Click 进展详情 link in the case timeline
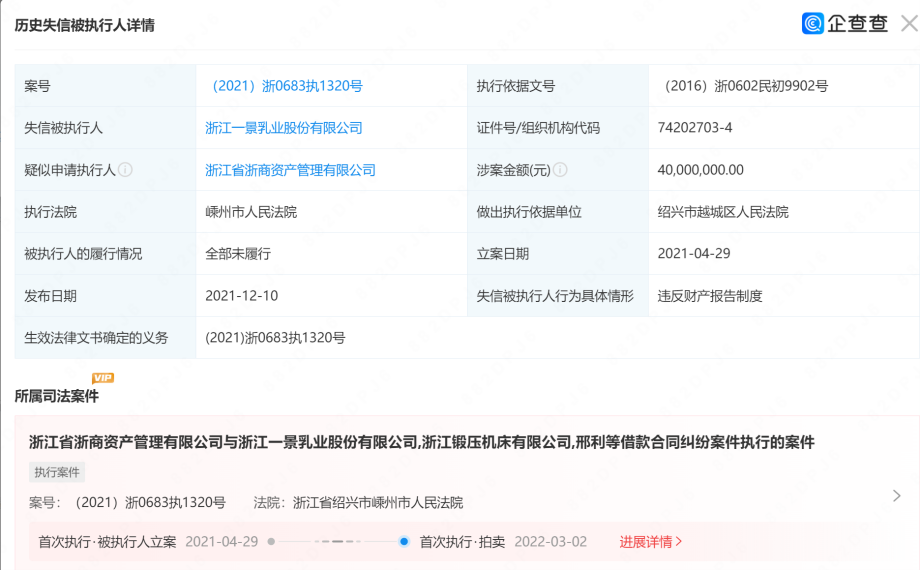 pos(651,541)
